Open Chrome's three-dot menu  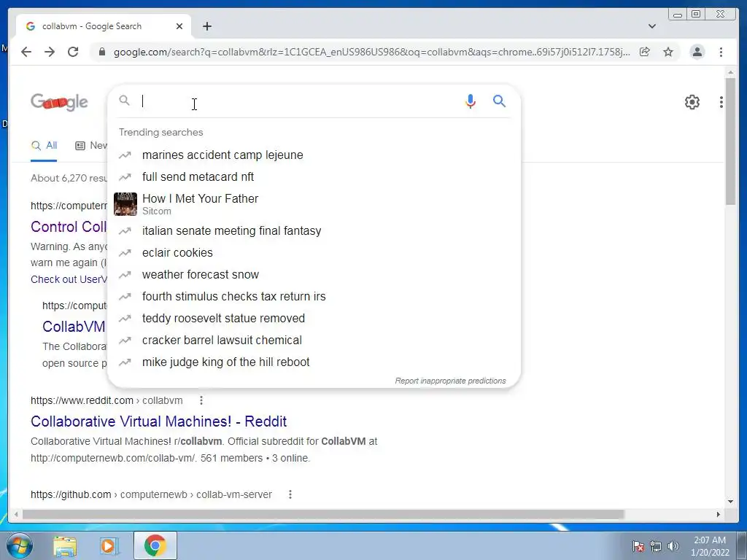(x=721, y=52)
